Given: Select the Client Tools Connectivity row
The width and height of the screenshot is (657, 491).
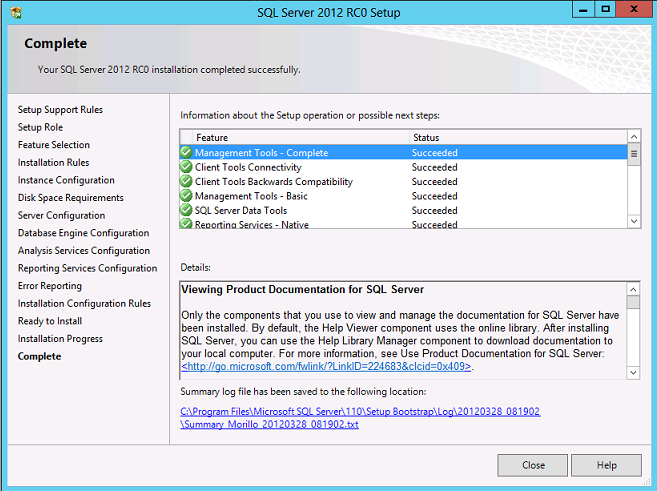Looking at the screenshot, I should click(404, 167).
